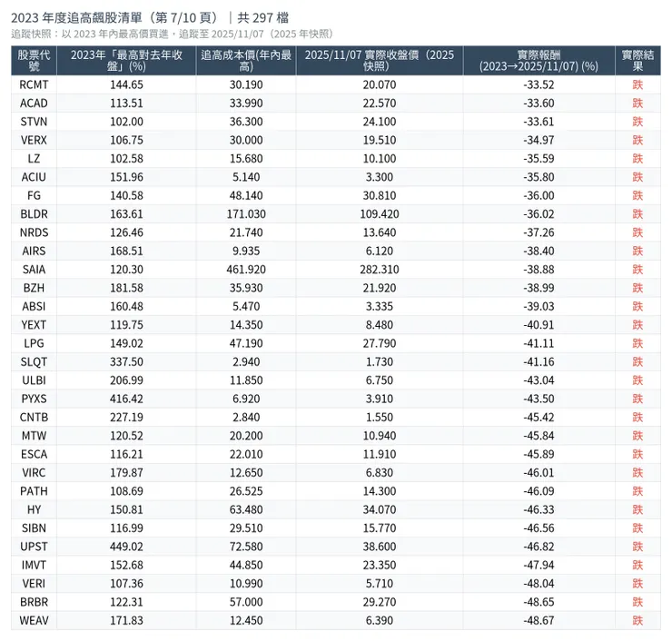
Task: Select the ACAD ticker cell
Action: [34, 104]
